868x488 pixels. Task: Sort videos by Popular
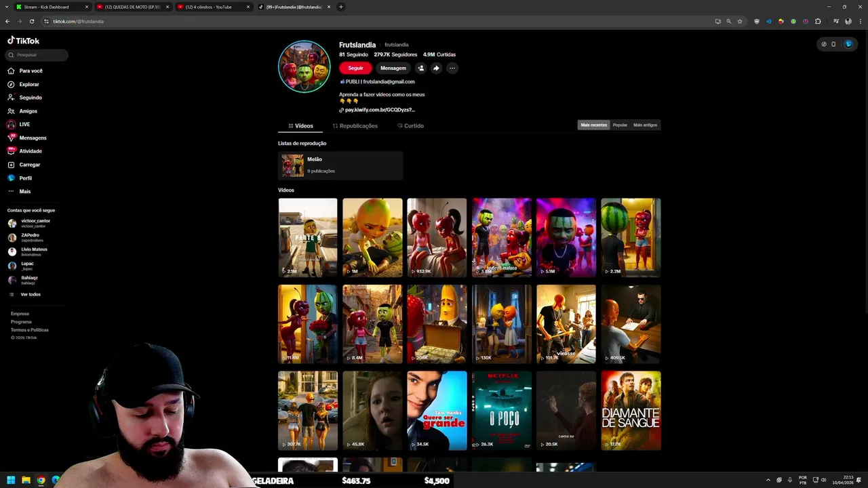620,125
